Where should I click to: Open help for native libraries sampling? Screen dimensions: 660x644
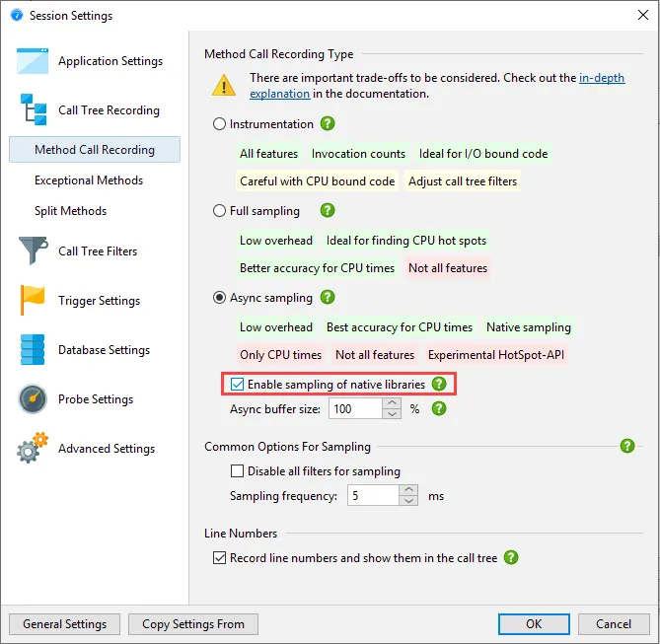point(439,384)
